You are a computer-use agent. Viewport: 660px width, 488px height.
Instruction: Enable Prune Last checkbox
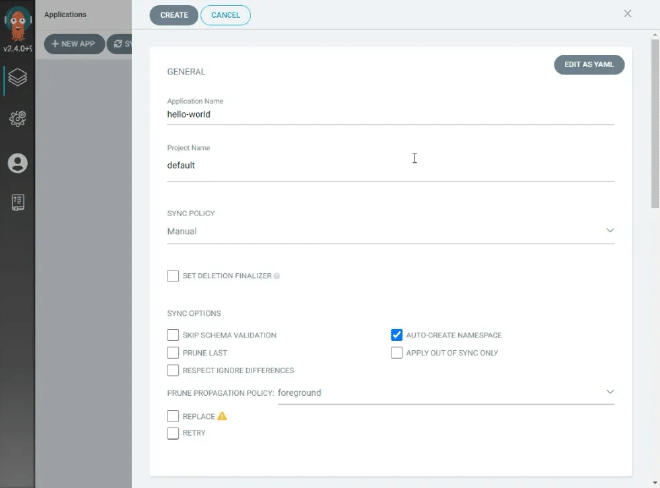[173, 353]
